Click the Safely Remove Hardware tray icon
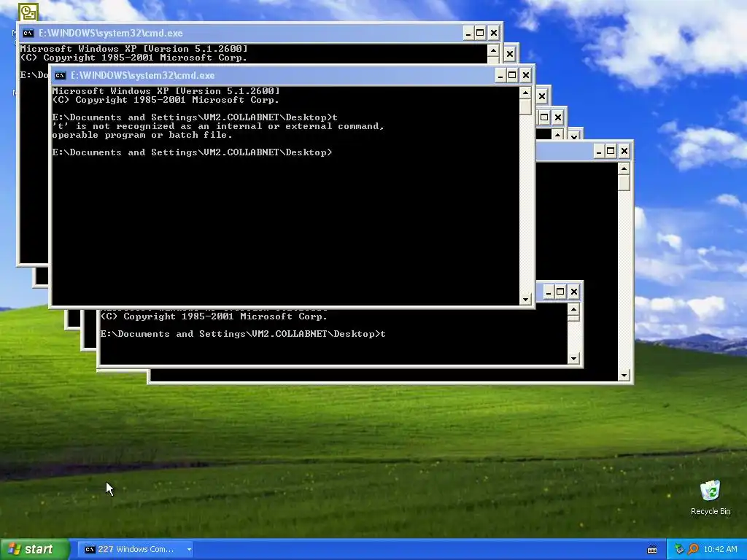Image resolution: width=747 pixels, height=560 pixels. pos(679,549)
